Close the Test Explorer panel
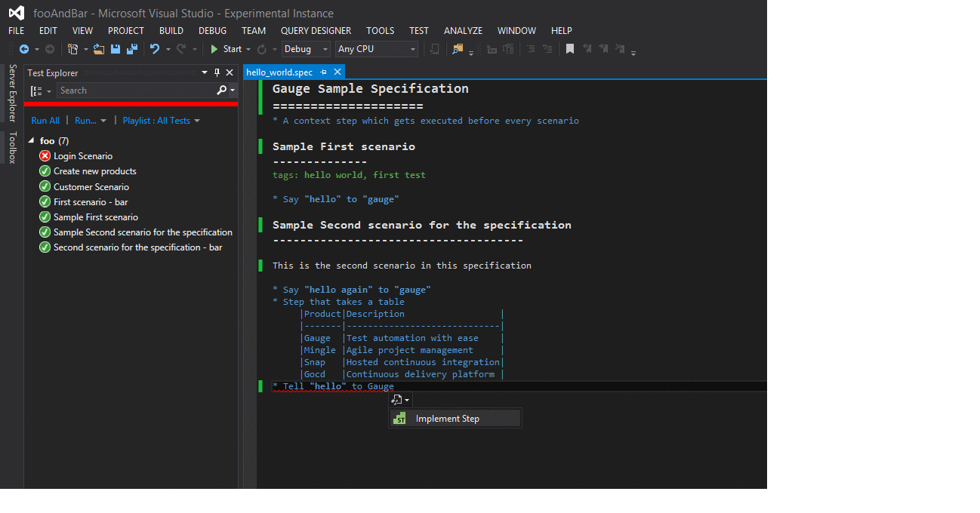980x513 pixels. coord(230,73)
